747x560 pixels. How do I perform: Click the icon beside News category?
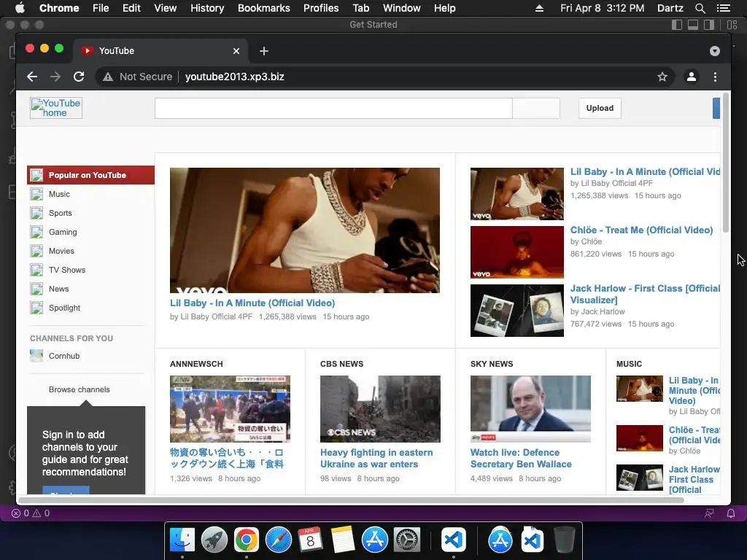click(x=36, y=289)
